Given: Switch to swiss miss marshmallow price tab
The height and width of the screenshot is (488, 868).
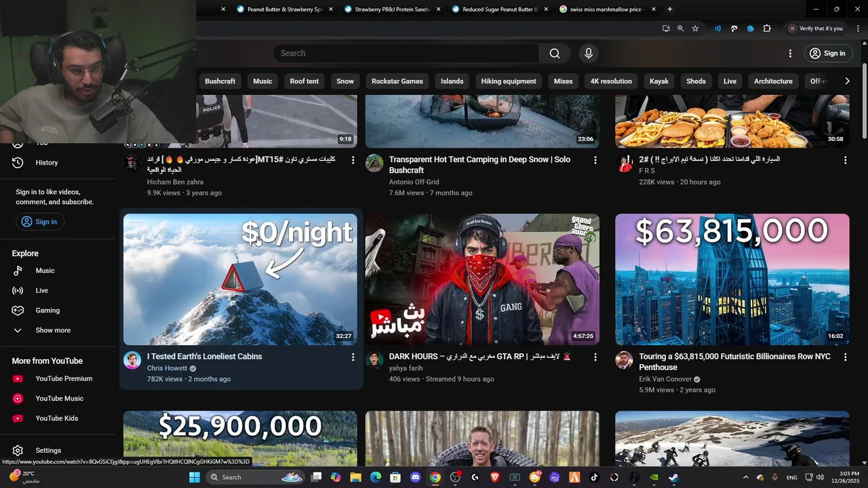Looking at the screenshot, I should 607,9.
